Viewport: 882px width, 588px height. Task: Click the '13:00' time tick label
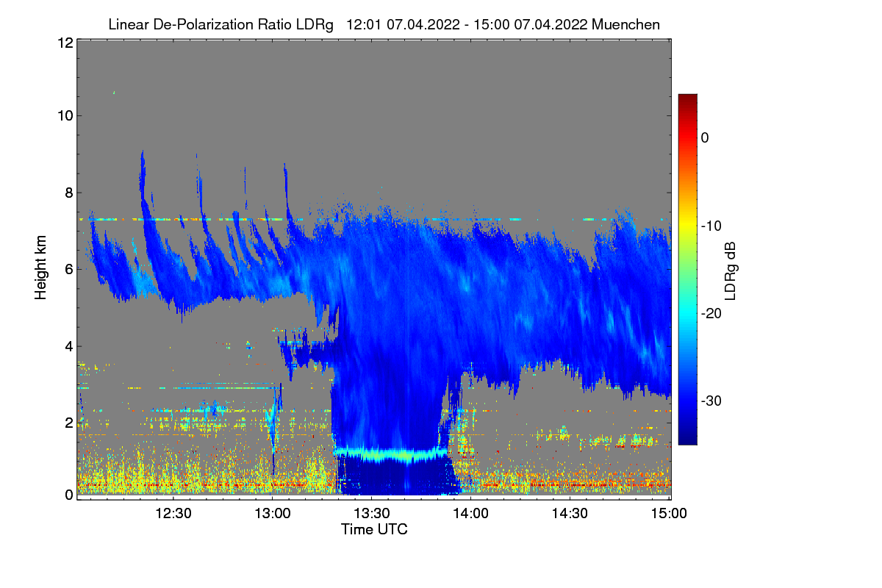click(272, 513)
